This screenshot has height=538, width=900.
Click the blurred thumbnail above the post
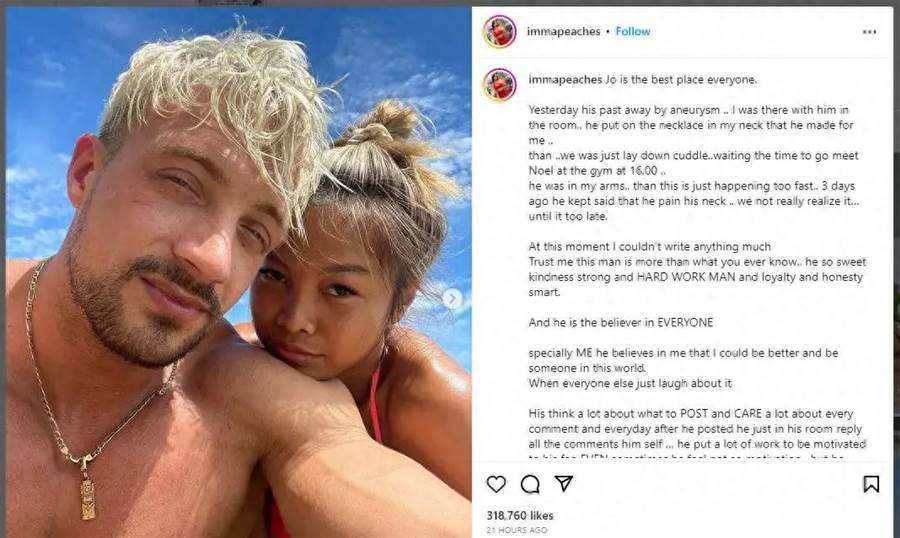tap(231, 2)
